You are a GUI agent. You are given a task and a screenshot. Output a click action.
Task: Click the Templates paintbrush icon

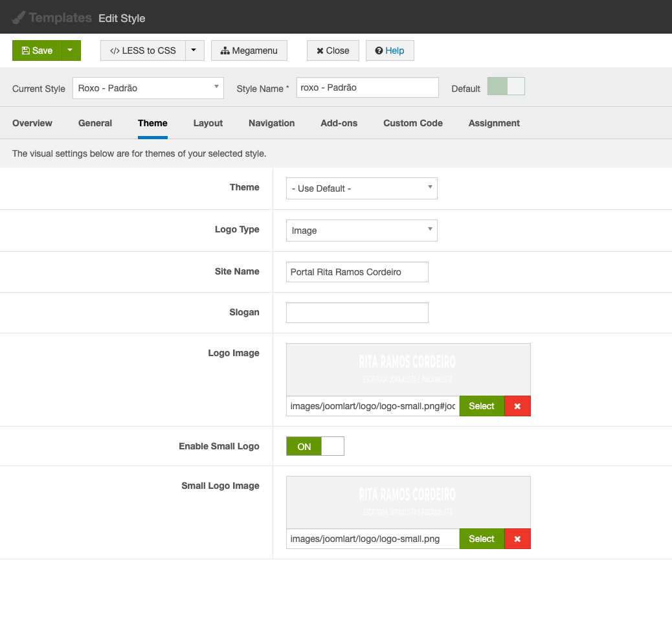click(x=19, y=17)
